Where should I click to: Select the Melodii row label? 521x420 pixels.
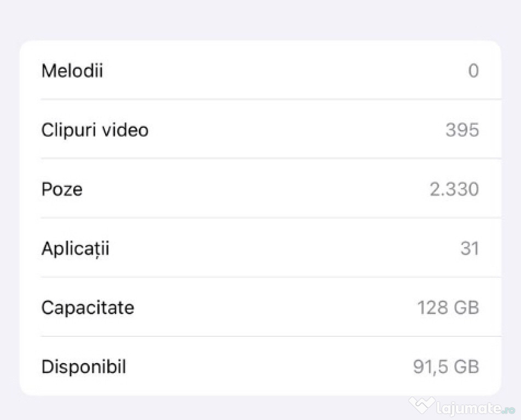[72, 71]
